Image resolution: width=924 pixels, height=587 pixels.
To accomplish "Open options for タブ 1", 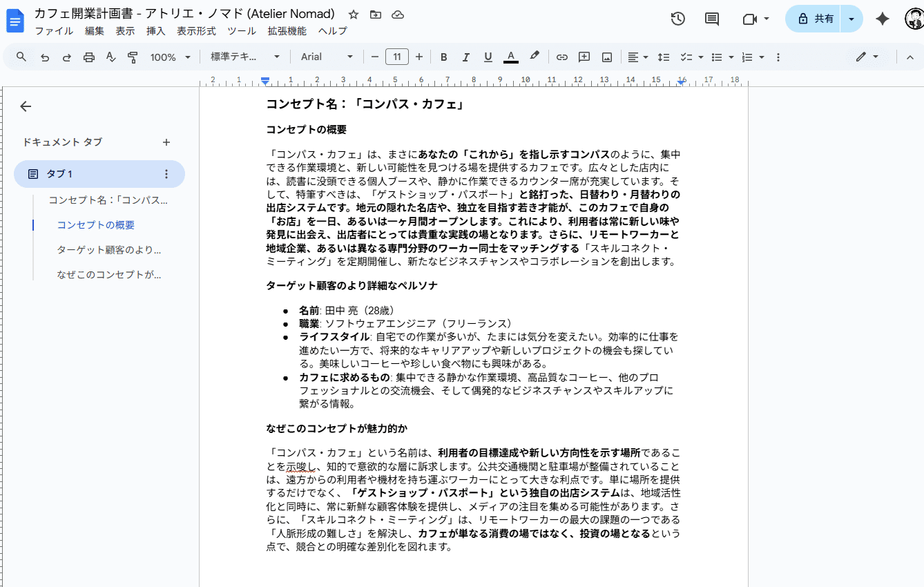I will click(166, 174).
